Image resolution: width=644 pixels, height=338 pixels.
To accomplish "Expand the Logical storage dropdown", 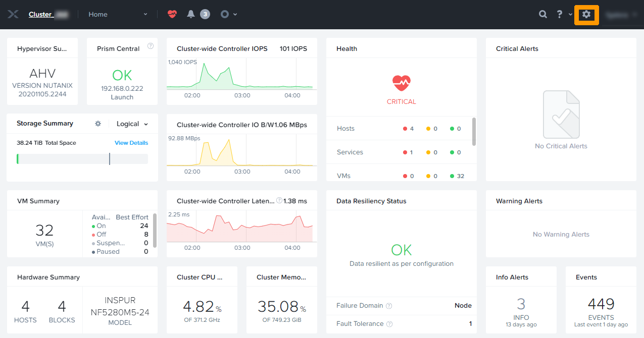I will pos(132,124).
